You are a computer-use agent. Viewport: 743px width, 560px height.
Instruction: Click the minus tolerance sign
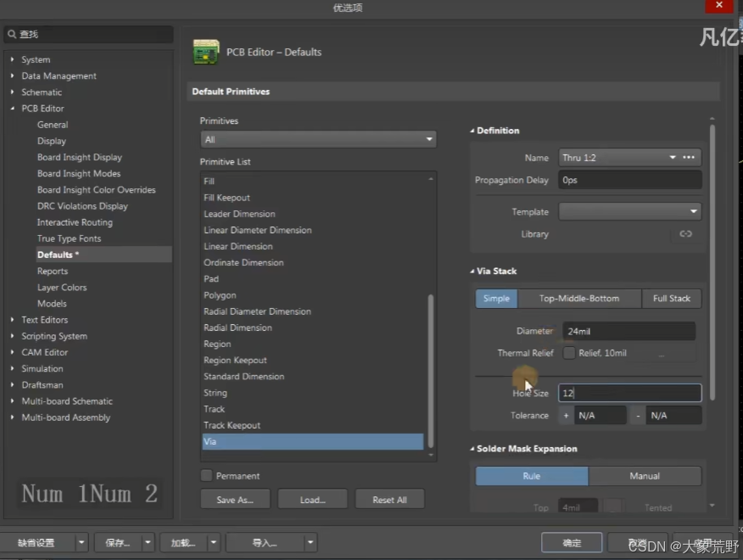coord(639,416)
